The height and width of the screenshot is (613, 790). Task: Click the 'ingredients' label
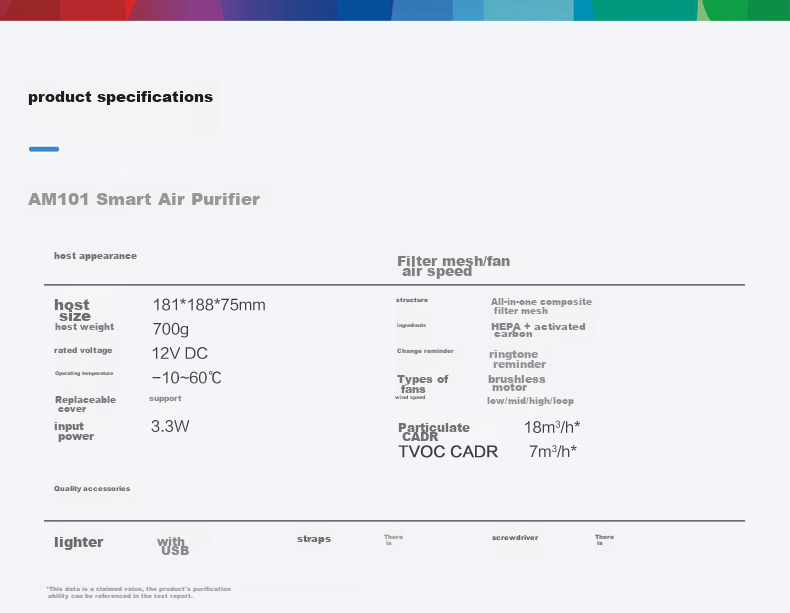pos(411,325)
